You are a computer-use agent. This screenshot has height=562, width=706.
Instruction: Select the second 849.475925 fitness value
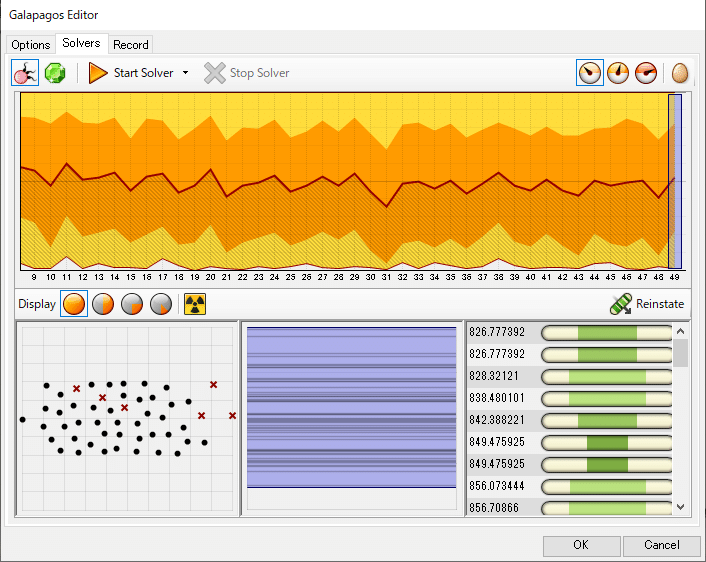pyautogui.click(x=497, y=464)
